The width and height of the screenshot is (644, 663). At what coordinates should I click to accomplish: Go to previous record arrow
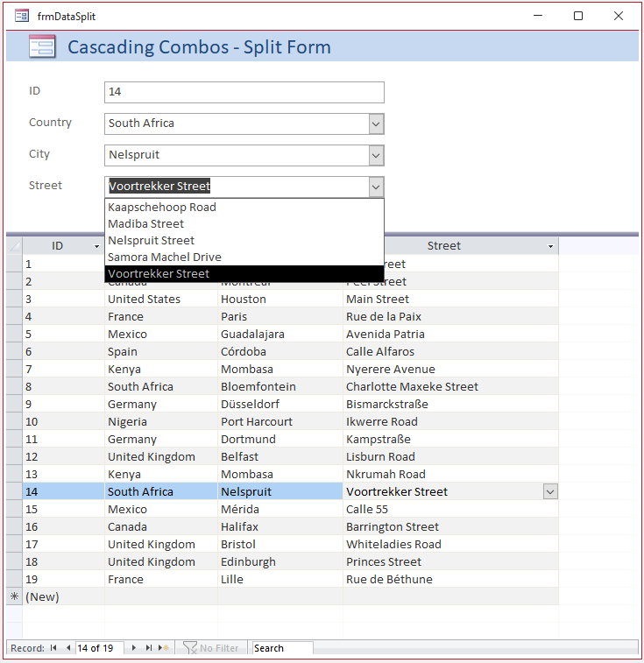coord(68,648)
